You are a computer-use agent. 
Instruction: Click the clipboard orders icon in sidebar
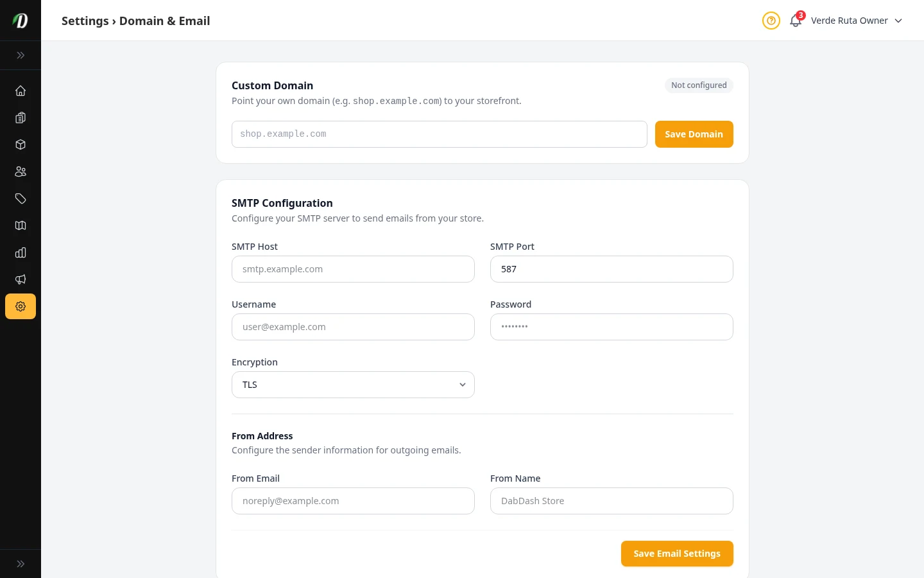click(21, 118)
